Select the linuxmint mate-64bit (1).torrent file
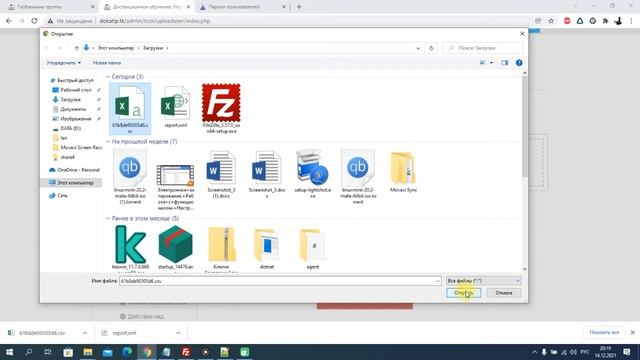The width and height of the screenshot is (640, 360). 130,177
